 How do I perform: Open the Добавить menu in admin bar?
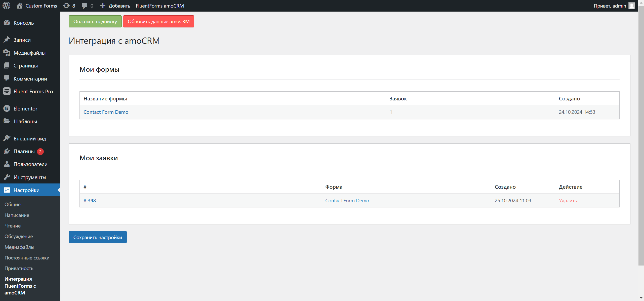pyautogui.click(x=115, y=6)
